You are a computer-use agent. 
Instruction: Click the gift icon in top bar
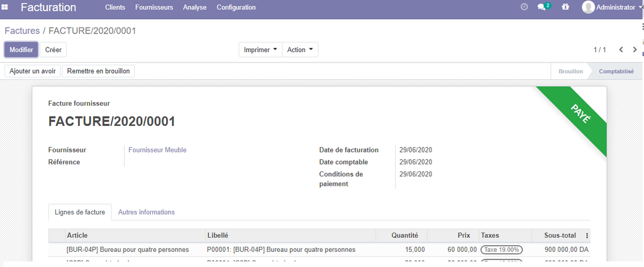pyautogui.click(x=565, y=8)
